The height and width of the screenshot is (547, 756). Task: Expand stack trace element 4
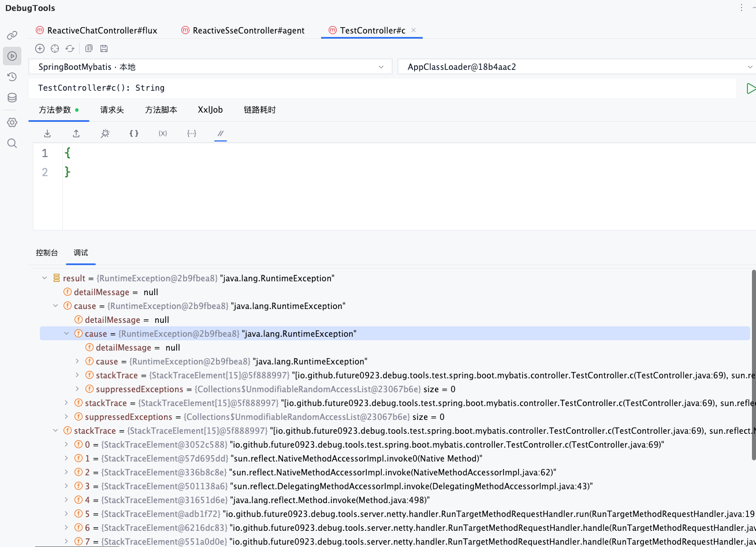[66, 500]
